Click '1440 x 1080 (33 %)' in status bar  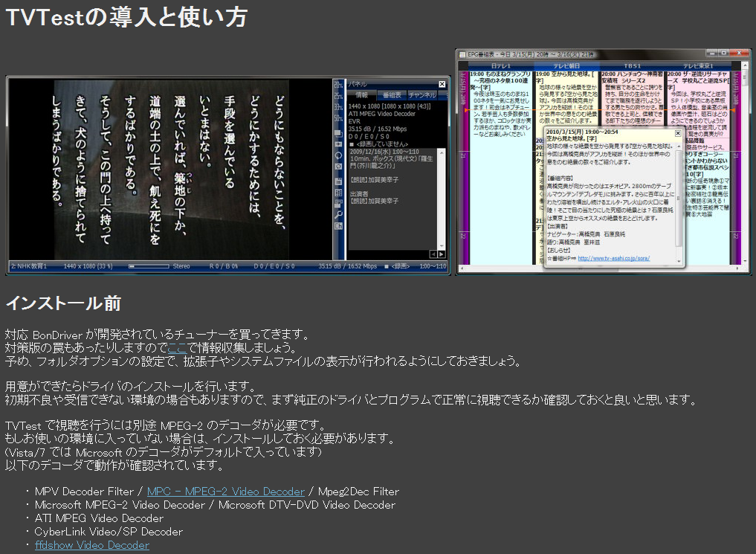click(88, 266)
